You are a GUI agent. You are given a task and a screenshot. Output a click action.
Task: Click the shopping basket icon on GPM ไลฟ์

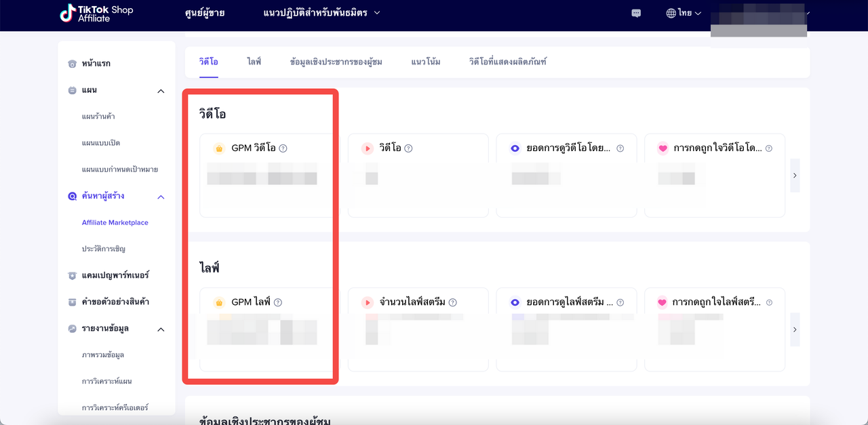(219, 302)
